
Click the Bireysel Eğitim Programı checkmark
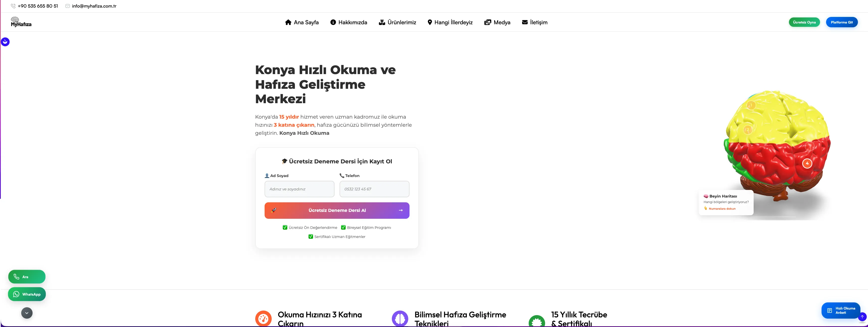click(x=343, y=227)
